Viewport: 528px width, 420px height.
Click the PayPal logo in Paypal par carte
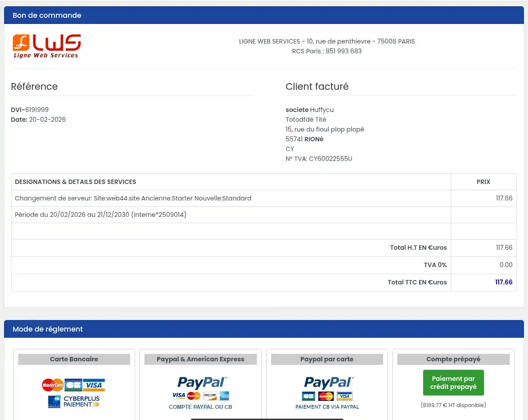[x=328, y=382]
